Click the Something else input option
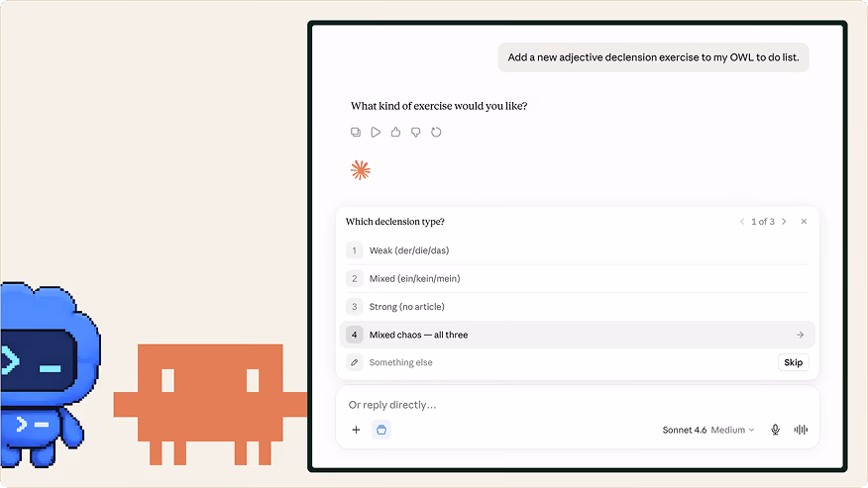The width and height of the screenshot is (868, 488). (x=558, y=362)
